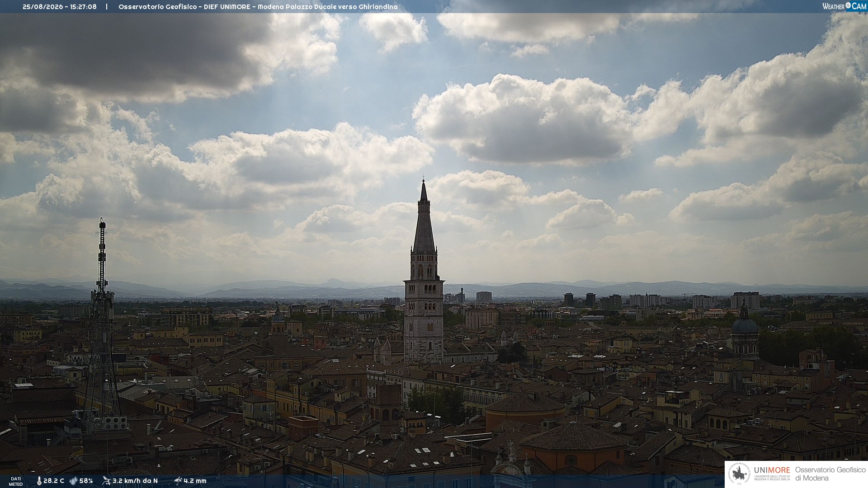Click the WeatherCam camera lens icon

[848, 5]
